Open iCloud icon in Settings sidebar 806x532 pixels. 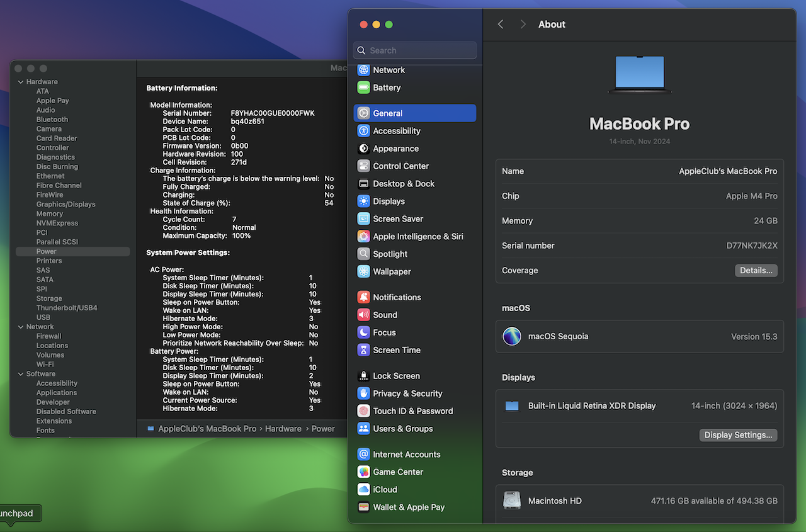point(363,490)
